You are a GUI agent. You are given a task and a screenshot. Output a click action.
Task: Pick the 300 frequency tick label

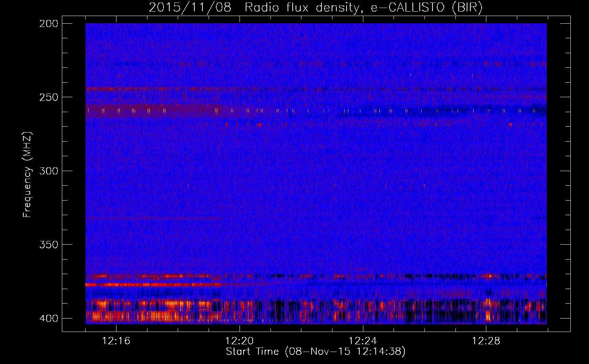pyautogui.click(x=48, y=171)
